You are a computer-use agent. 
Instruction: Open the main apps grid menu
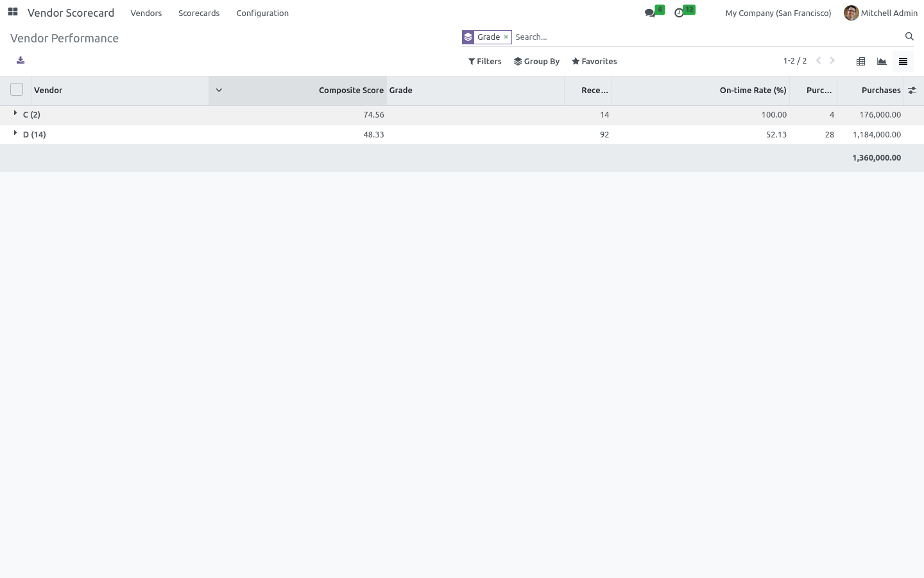(x=13, y=12)
